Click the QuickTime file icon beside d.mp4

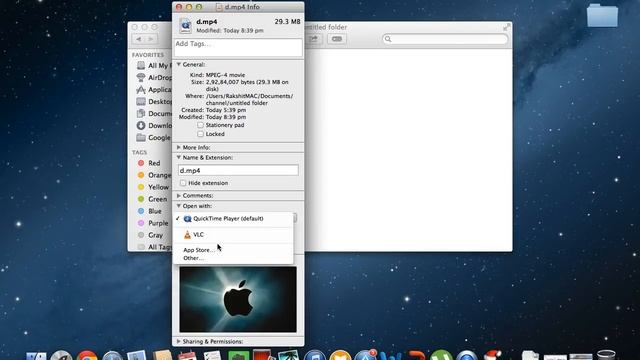(185, 25)
